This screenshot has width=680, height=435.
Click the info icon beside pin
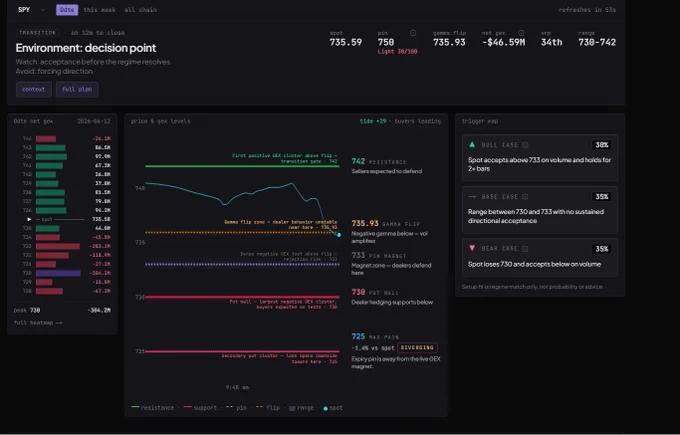(413, 33)
